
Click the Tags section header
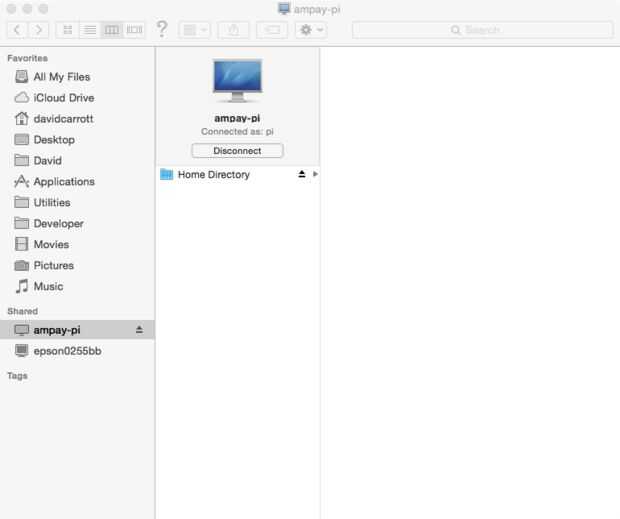pyautogui.click(x=17, y=376)
